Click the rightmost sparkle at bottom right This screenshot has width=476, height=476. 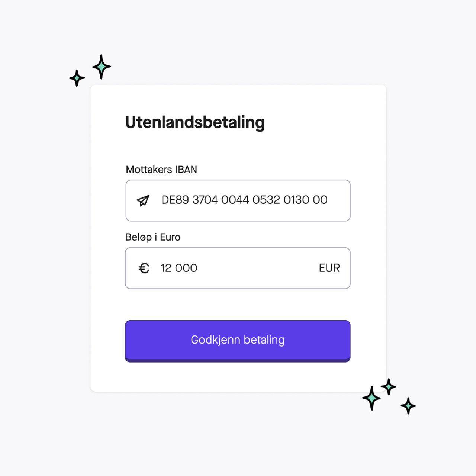tap(408, 406)
